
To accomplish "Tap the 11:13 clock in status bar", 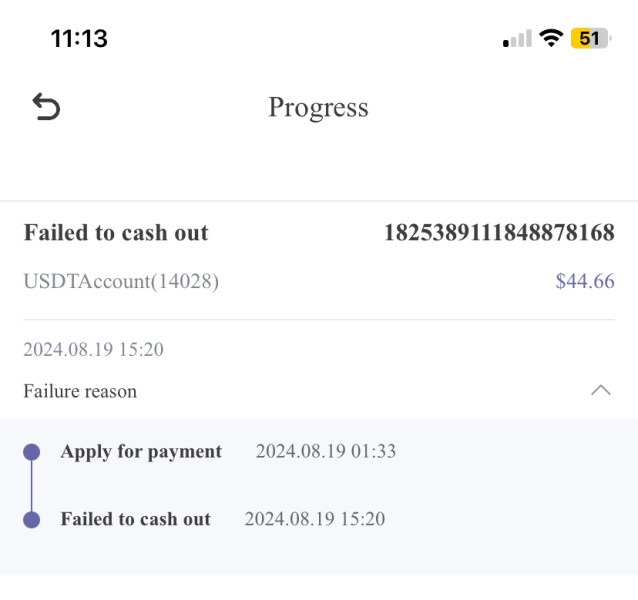I will point(79,39).
